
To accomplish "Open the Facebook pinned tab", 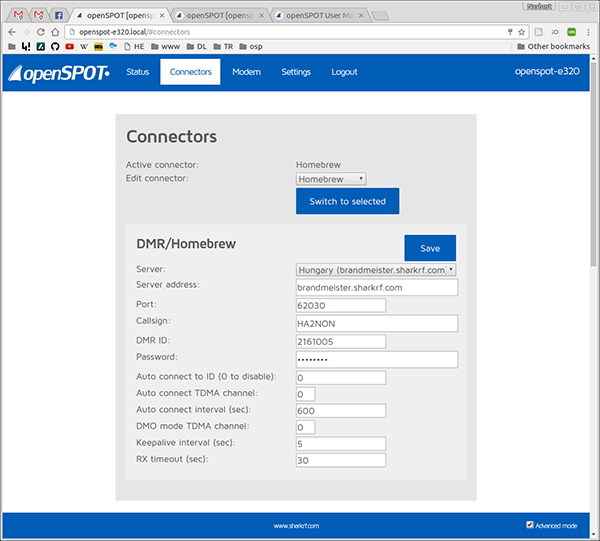I will (x=59, y=15).
